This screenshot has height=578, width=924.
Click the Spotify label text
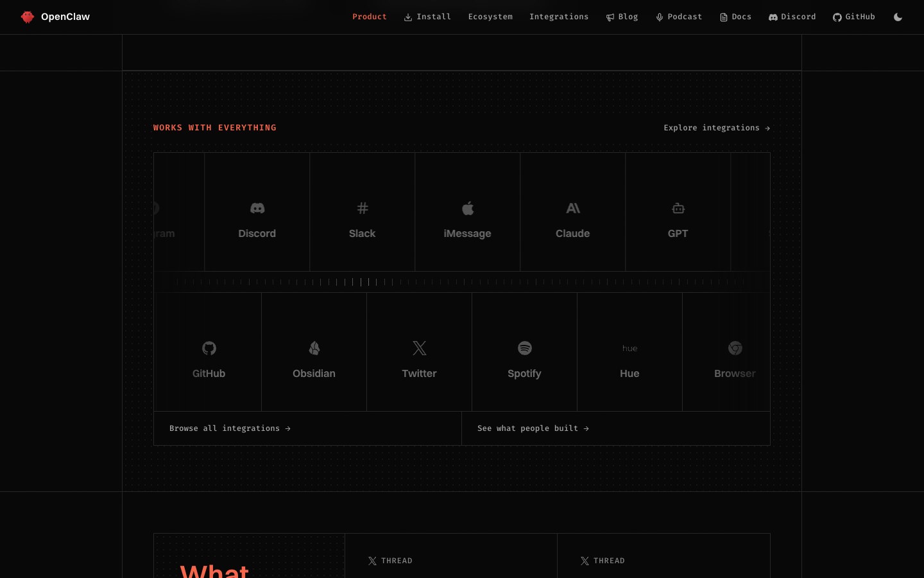coord(525,374)
